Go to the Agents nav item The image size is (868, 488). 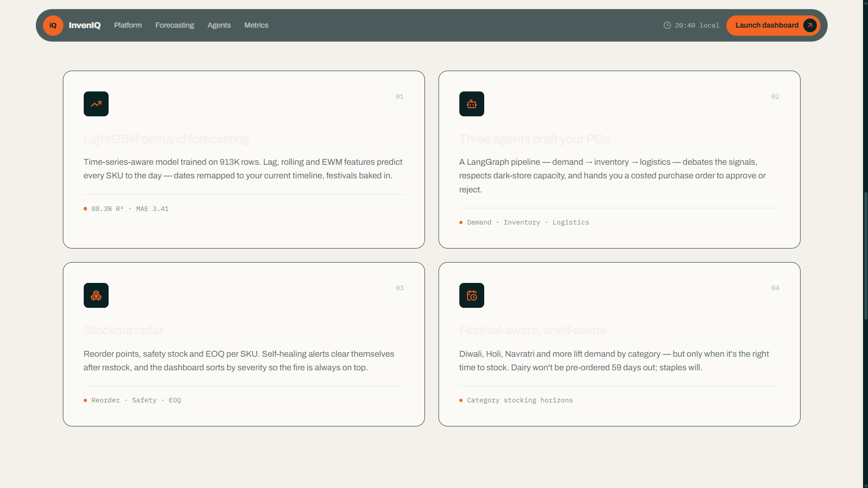click(219, 25)
